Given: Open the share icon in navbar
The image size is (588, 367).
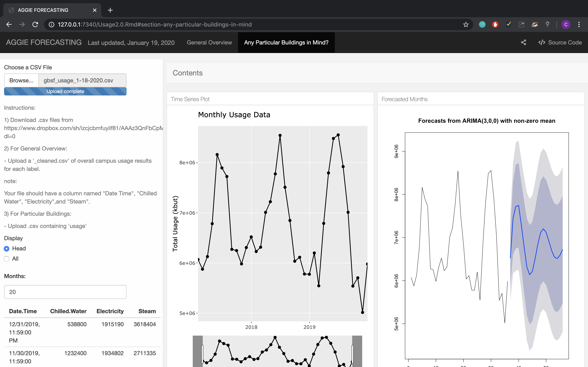Looking at the screenshot, I should (523, 42).
